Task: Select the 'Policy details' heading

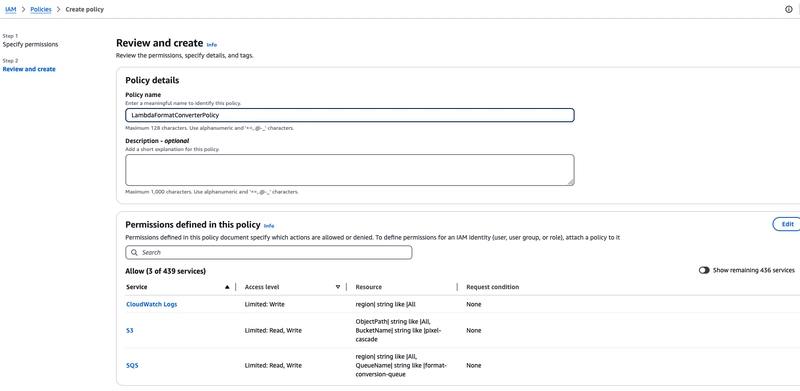Action: [152, 80]
